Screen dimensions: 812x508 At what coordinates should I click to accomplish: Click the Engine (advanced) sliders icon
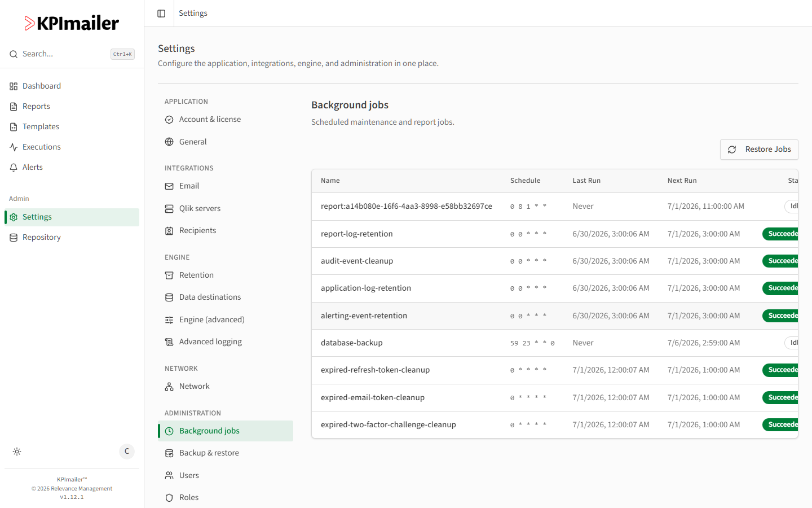(x=169, y=320)
